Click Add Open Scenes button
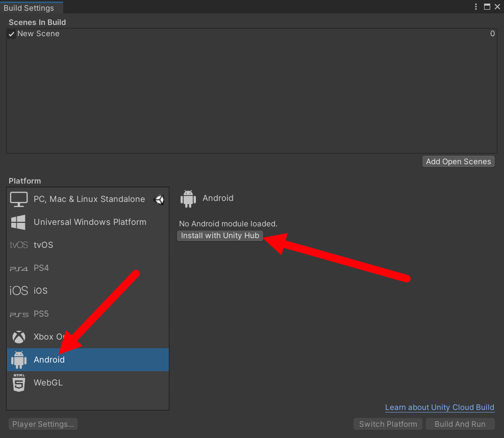504x438 pixels. [x=459, y=162]
